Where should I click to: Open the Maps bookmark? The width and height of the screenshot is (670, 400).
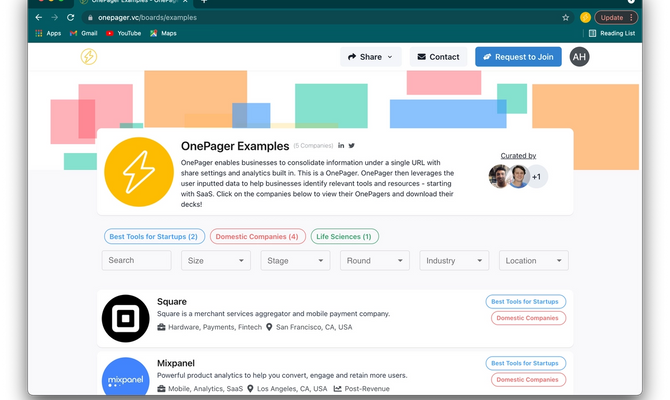[x=163, y=33]
